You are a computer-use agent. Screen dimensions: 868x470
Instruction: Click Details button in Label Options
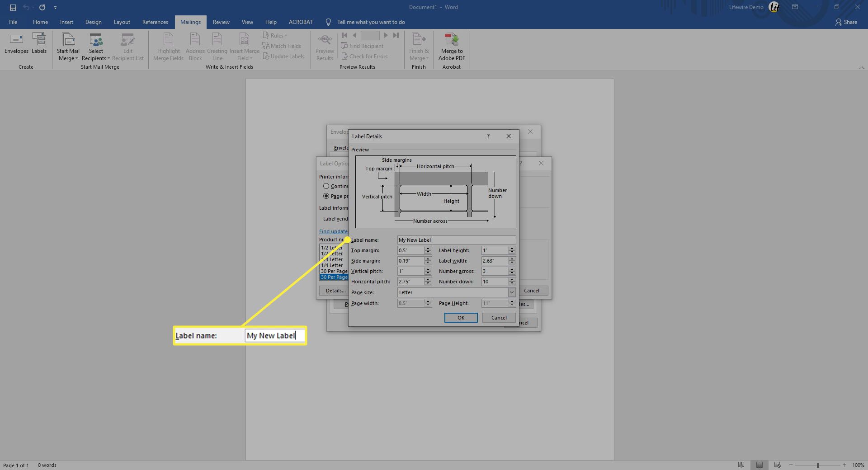[x=334, y=291]
